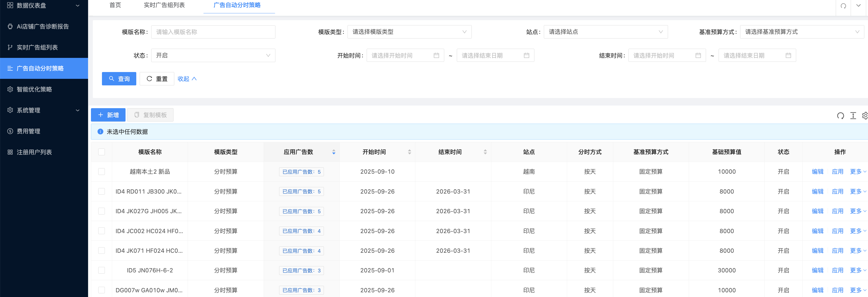
Task: Open the 模版类型 dropdown
Action: pyautogui.click(x=409, y=32)
